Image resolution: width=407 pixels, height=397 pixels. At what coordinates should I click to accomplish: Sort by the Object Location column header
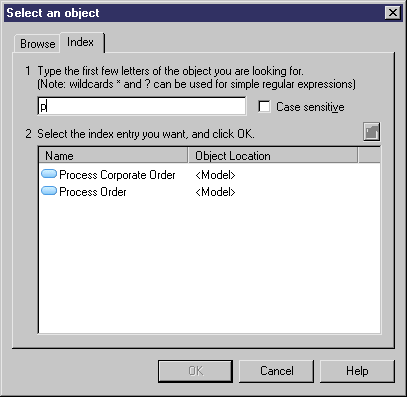pyautogui.click(x=273, y=156)
